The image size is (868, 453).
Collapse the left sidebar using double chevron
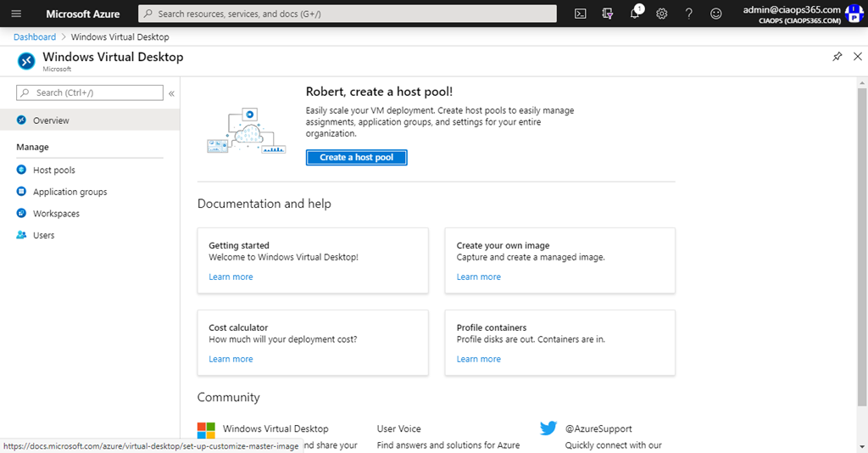[171, 93]
